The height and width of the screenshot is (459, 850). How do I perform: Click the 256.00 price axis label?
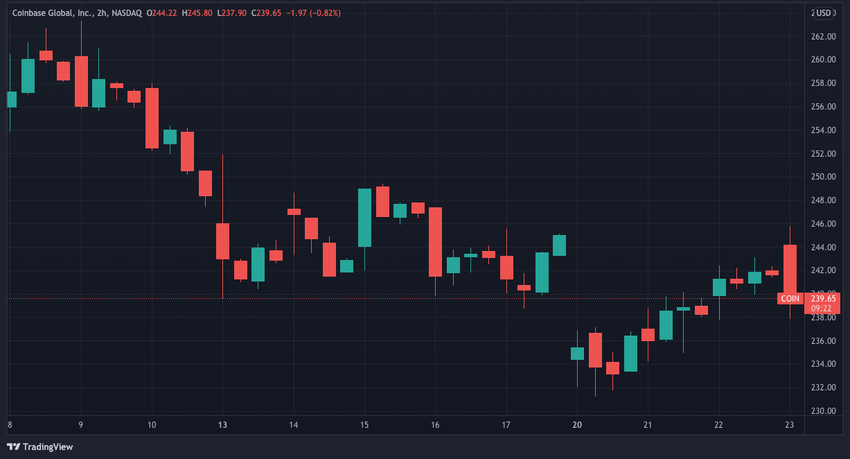[x=823, y=107]
